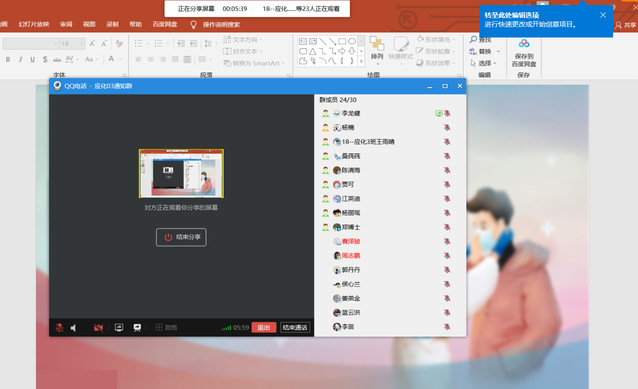This screenshot has height=389, width=638.
Task: Click the text box shape icon
Action: tap(303, 42)
